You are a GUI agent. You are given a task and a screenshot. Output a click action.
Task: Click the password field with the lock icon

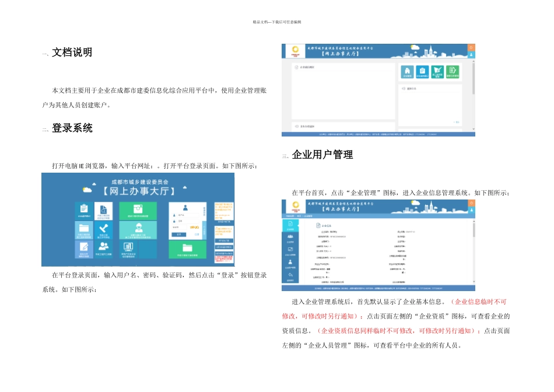pyautogui.click(x=186, y=221)
